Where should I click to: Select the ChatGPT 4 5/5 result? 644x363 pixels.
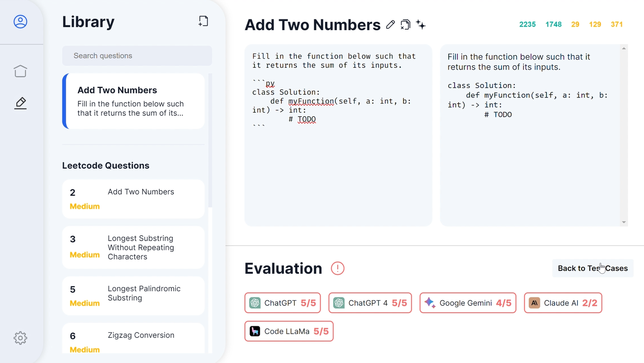click(x=370, y=303)
